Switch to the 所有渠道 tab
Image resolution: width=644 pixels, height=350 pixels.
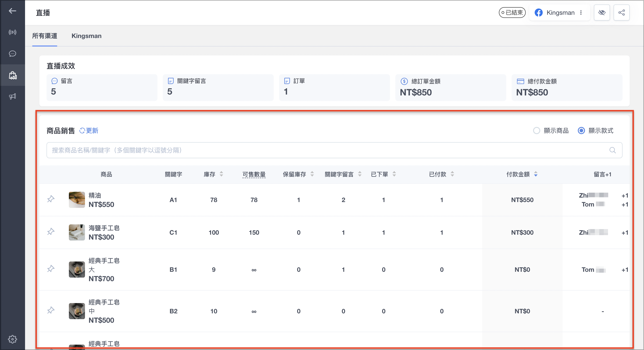45,36
